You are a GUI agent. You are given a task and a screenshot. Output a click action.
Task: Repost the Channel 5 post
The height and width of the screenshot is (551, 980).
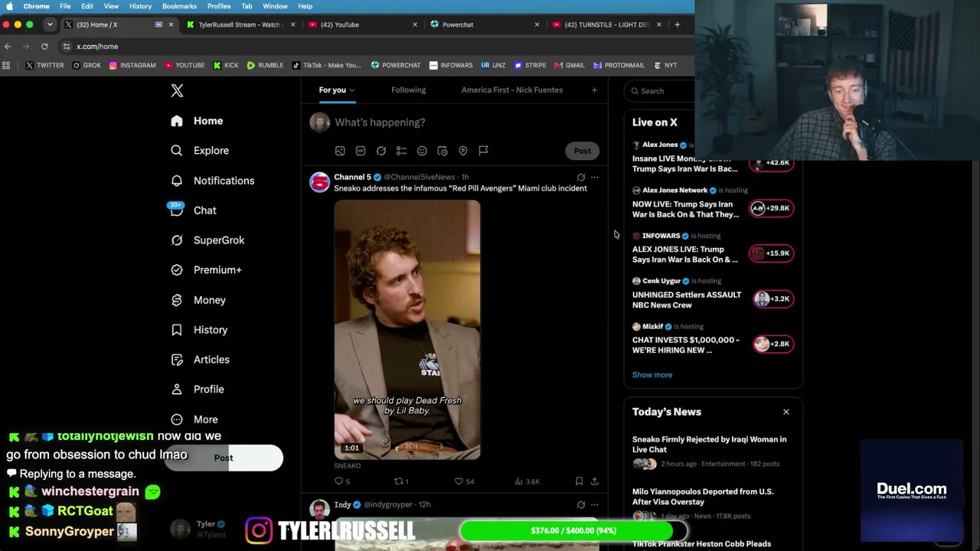[401, 481]
